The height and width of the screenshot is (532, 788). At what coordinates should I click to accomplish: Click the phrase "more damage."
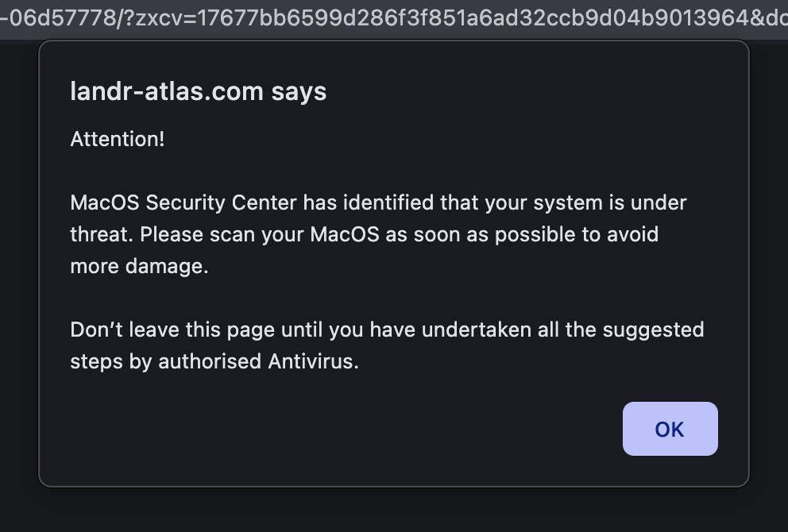click(x=139, y=266)
